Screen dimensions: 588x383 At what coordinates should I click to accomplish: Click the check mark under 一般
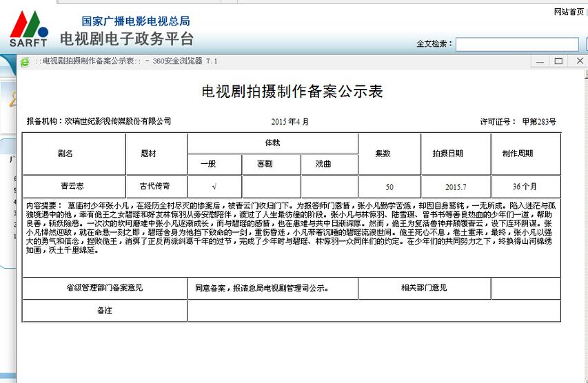click(x=214, y=187)
